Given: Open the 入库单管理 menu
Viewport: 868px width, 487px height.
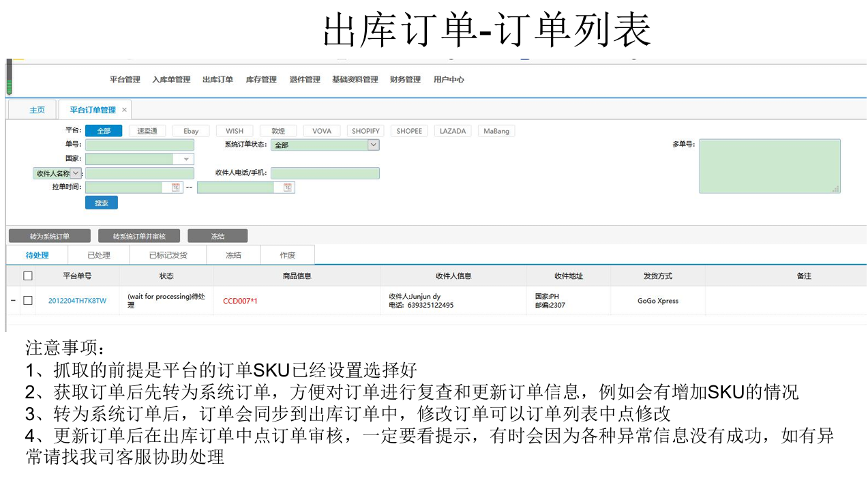Looking at the screenshot, I should pyautogui.click(x=171, y=80).
